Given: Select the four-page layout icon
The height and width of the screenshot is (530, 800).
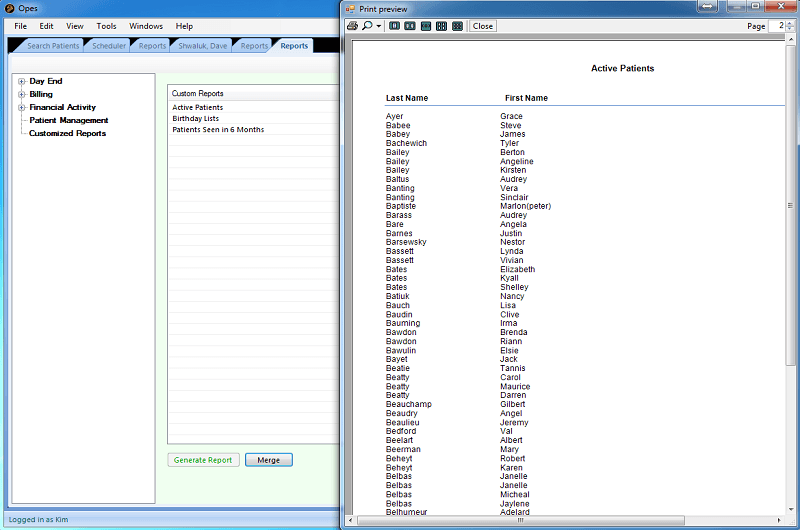Looking at the screenshot, I should (x=441, y=26).
